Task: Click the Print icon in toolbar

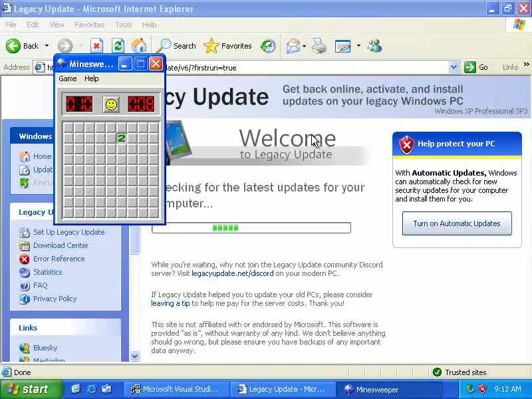Action: pos(319,46)
